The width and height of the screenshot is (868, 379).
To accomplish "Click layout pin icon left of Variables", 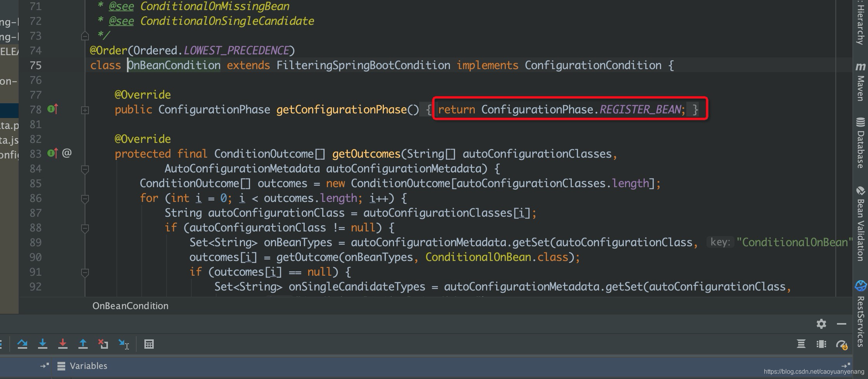I will point(45,365).
